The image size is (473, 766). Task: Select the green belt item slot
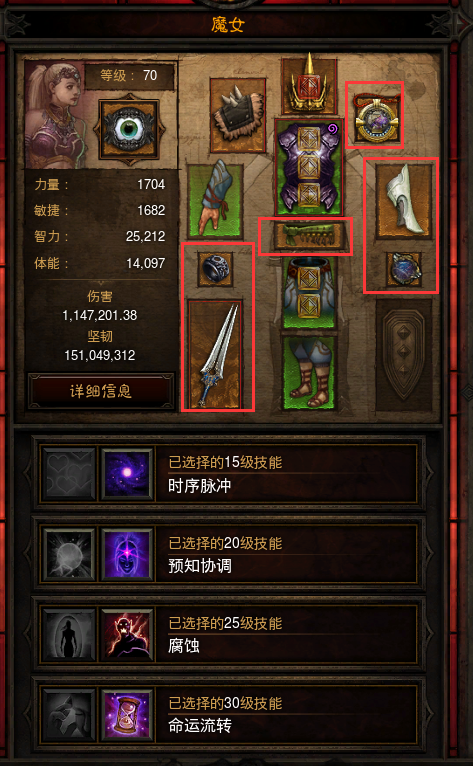pyautogui.click(x=305, y=235)
